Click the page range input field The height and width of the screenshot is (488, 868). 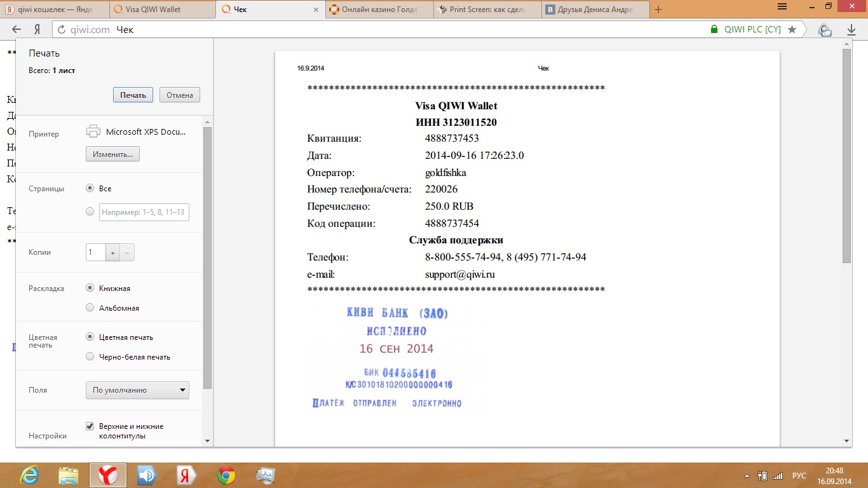coord(144,212)
